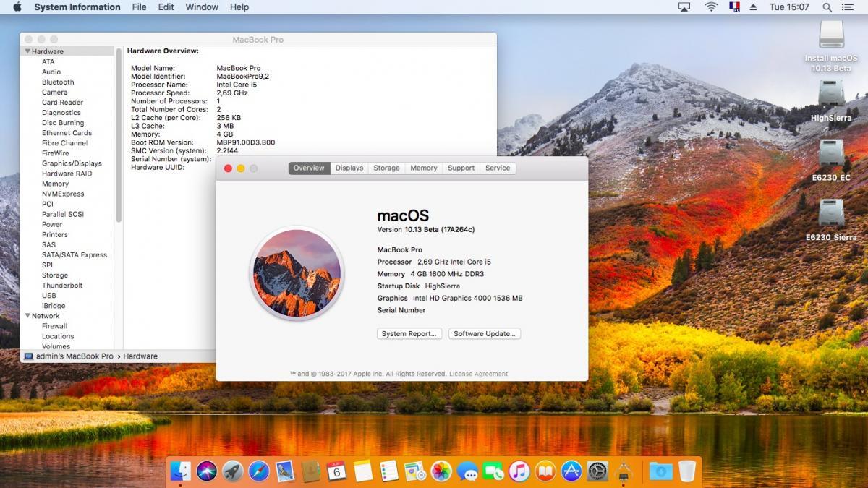Open the Window menu
The height and width of the screenshot is (488, 868).
202,7
